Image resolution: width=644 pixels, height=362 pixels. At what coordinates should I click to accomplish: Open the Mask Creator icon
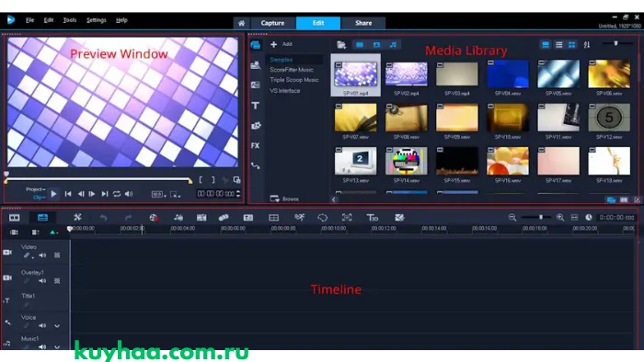pyautogui.click(x=322, y=218)
